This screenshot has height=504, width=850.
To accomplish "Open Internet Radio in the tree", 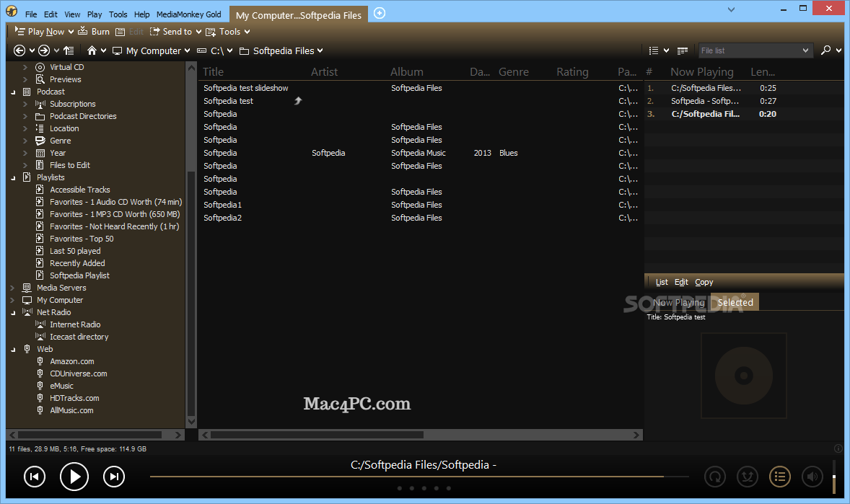I will [x=75, y=324].
